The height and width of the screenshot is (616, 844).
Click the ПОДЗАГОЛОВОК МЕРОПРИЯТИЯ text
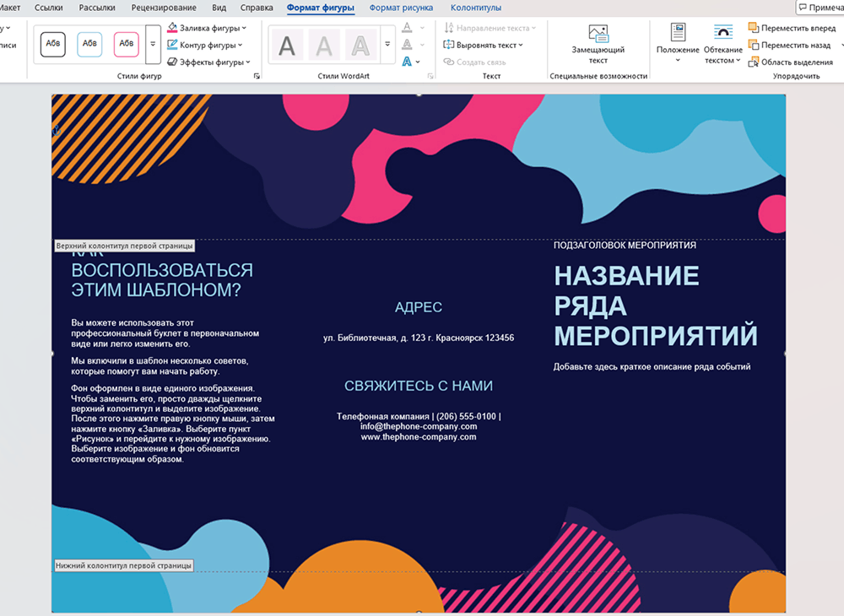point(625,246)
